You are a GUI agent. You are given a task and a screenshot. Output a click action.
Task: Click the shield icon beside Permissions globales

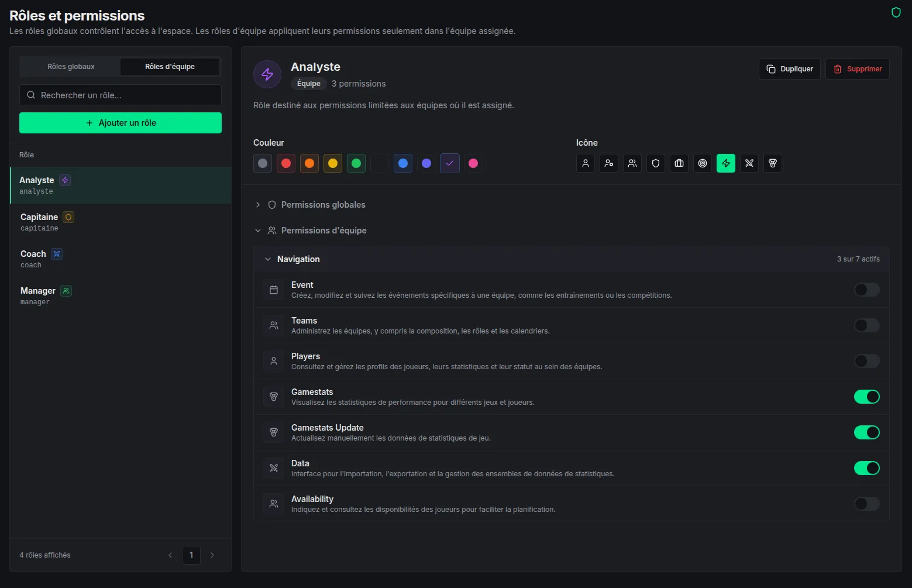[x=272, y=205]
